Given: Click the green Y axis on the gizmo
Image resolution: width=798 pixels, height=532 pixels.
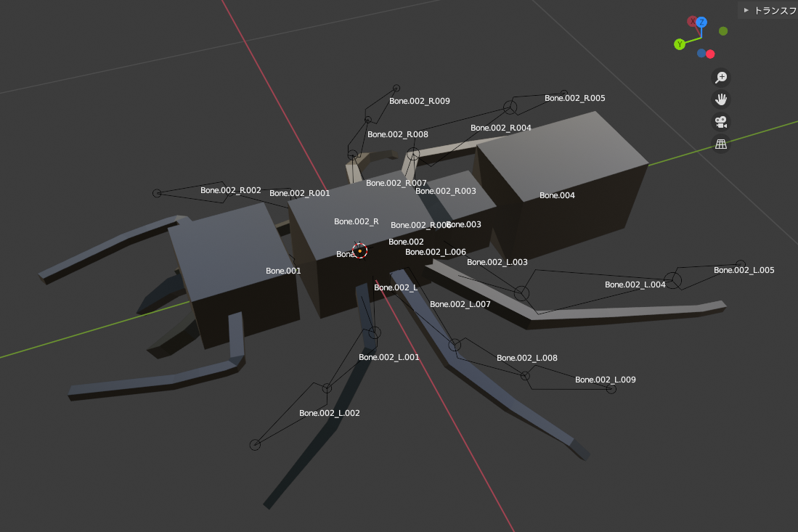Looking at the screenshot, I should tap(680, 44).
